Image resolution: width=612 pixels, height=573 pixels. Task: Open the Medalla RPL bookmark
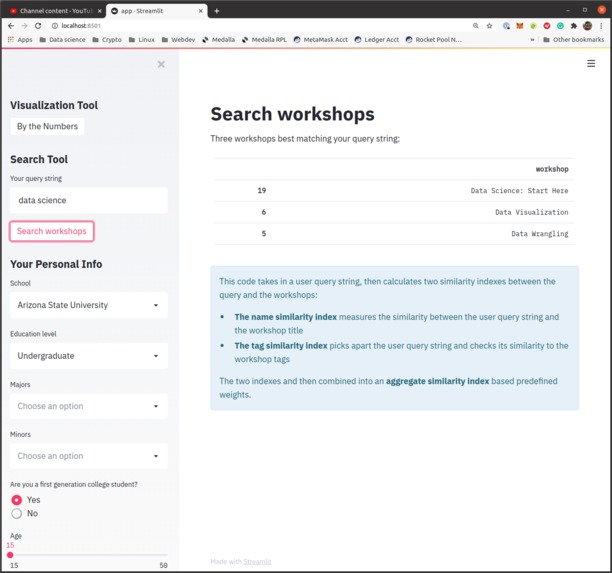264,39
